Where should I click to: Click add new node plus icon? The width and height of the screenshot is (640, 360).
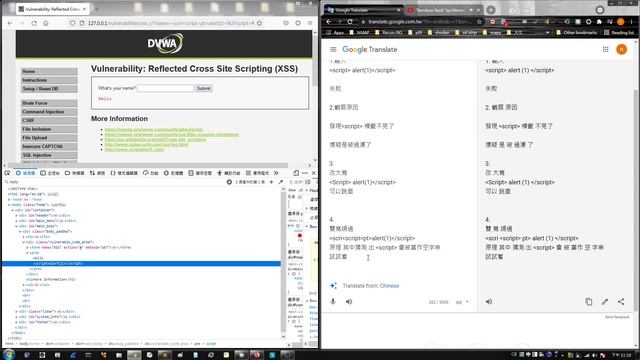pyautogui.click(x=271, y=182)
